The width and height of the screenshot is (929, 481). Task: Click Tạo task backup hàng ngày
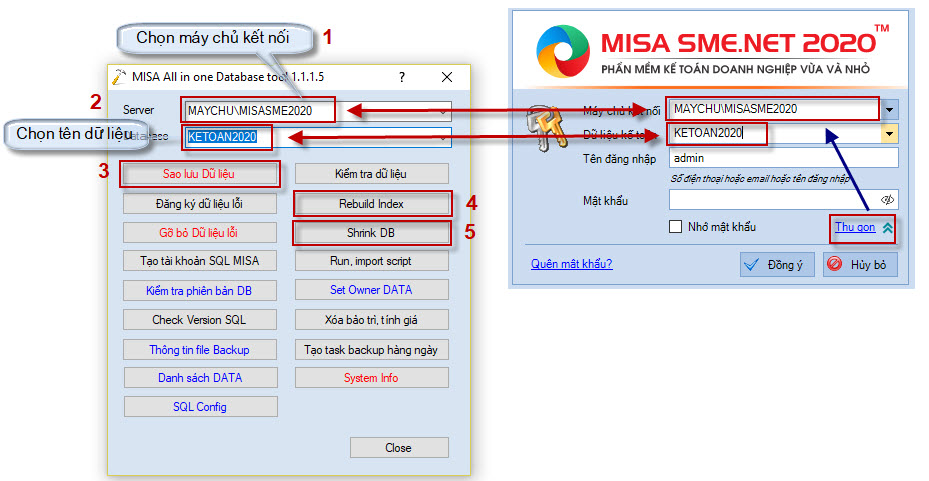click(371, 349)
